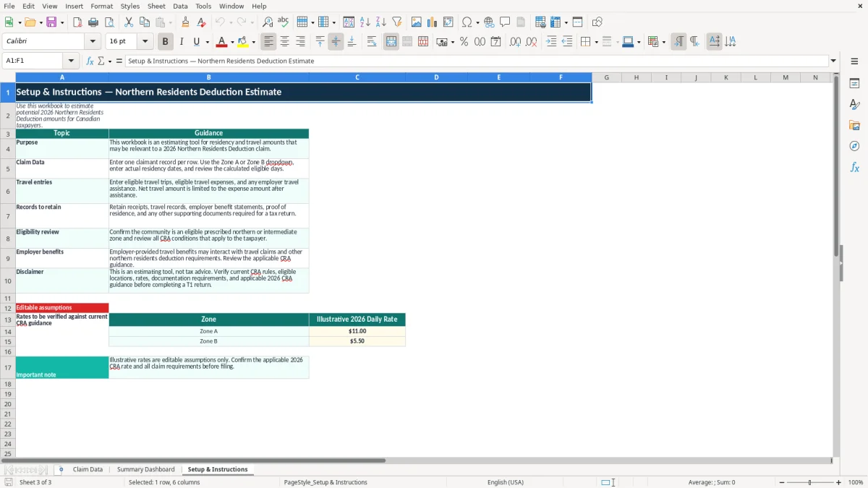This screenshot has height=488, width=868.
Task: Click the Save document icon
Action: point(53,22)
